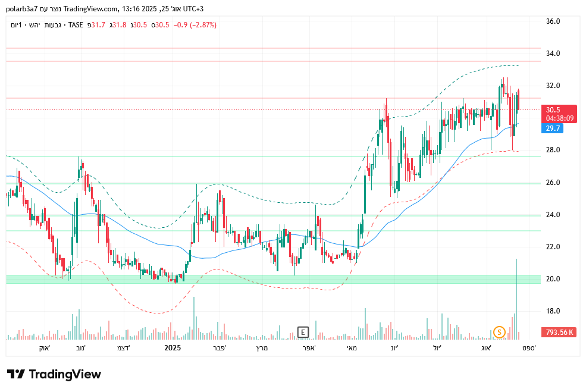Click the 1יום interval text in legend
Viewport: 586px width, 392px height.
click(x=16, y=25)
